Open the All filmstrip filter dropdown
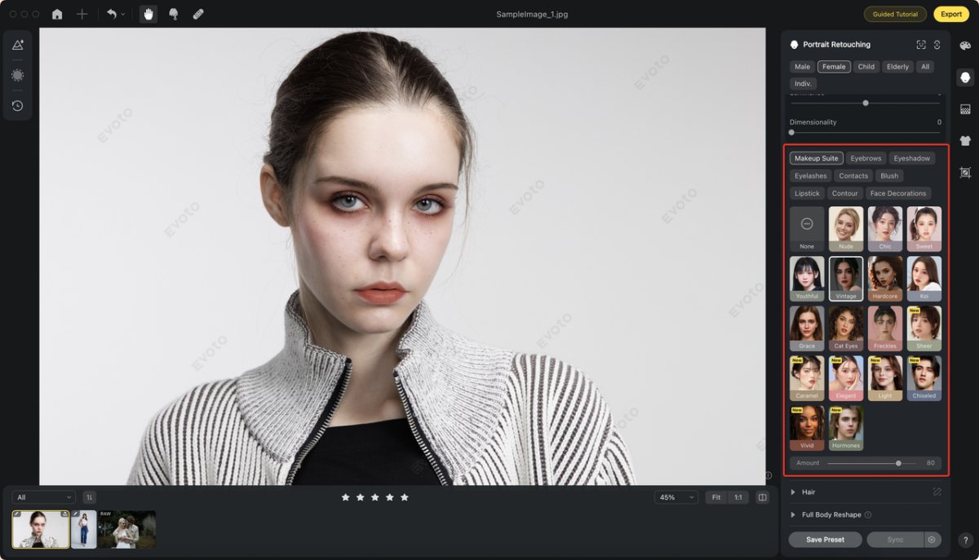The height and width of the screenshot is (560, 979). (x=44, y=497)
